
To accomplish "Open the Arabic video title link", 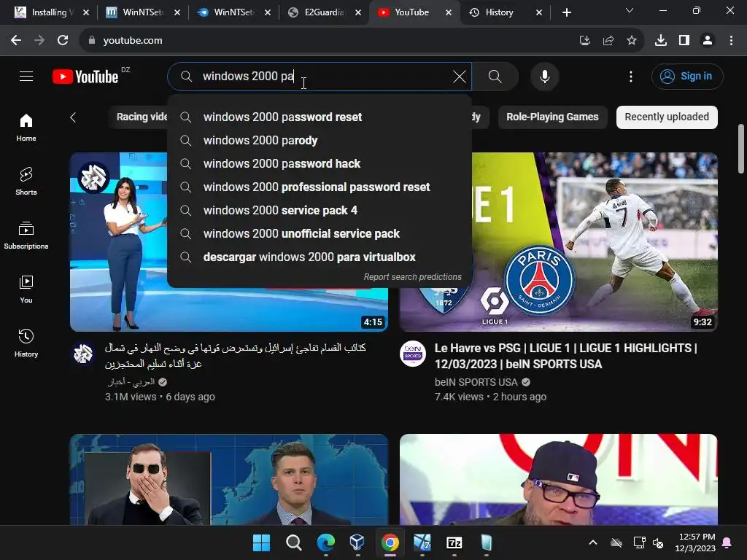I will click(x=236, y=356).
